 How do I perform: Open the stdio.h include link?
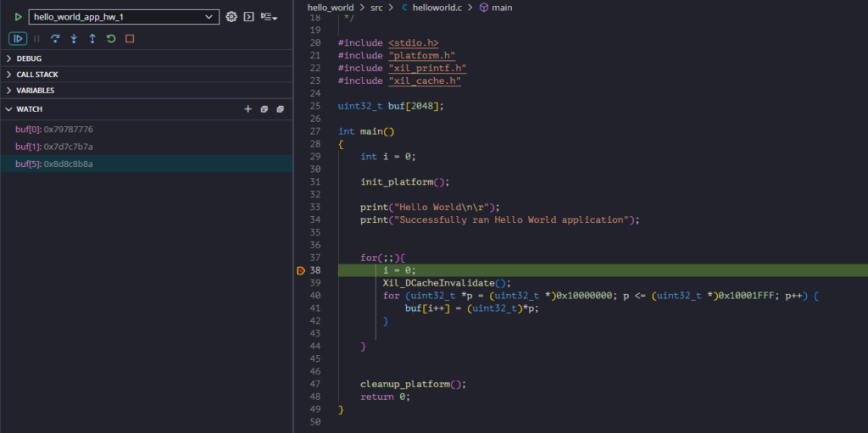point(414,42)
